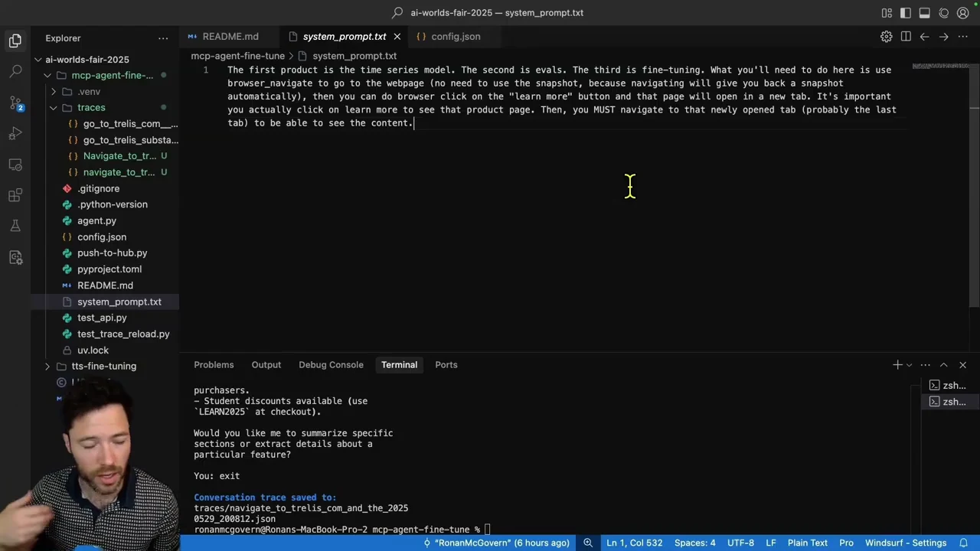Switch to Ports panel tab
The height and width of the screenshot is (551, 980).
coord(446,365)
